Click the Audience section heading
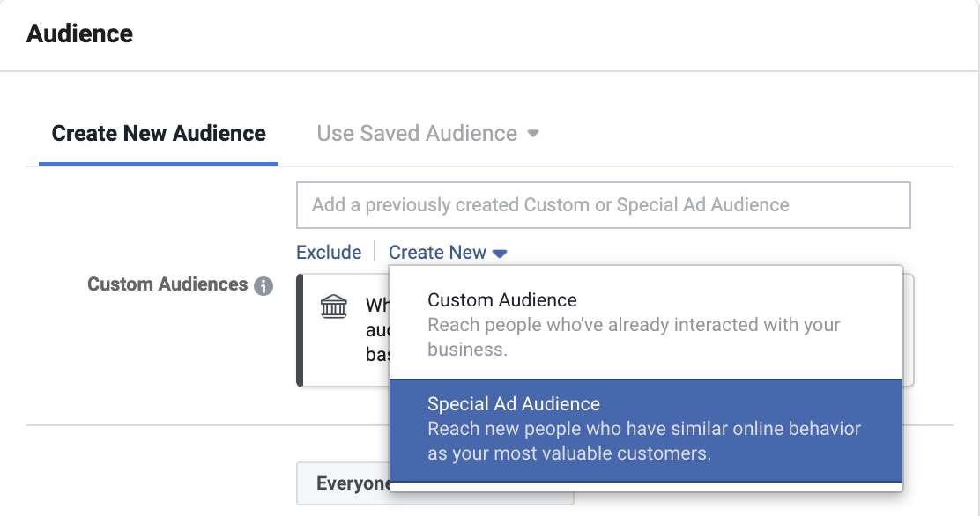 pyautogui.click(x=80, y=34)
